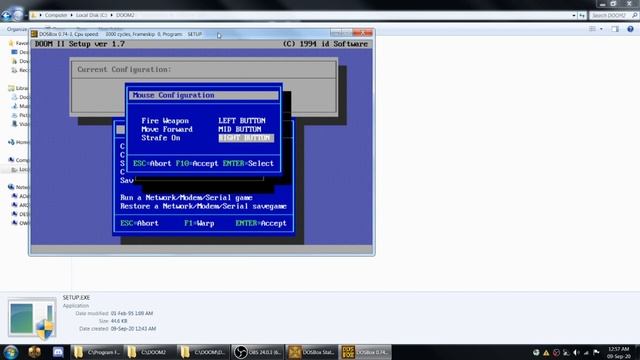This screenshot has width=640, height=360.
Task: Click the change view icon in Explorer toolbar
Action: pyautogui.click(x=592, y=29)
